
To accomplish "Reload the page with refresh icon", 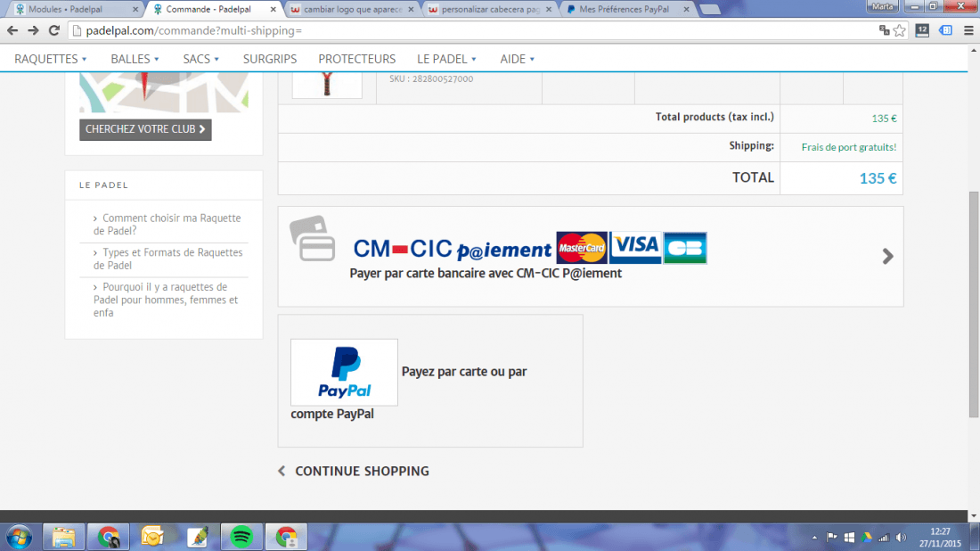I will pyautogui.click(x=54, y=30).
